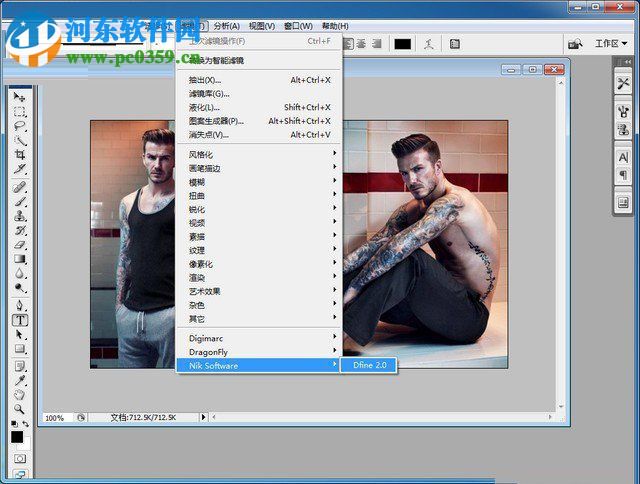This screenshot has width=640, height=484.
Task: Click the foreground color swatch
Action: coord(17,437)
